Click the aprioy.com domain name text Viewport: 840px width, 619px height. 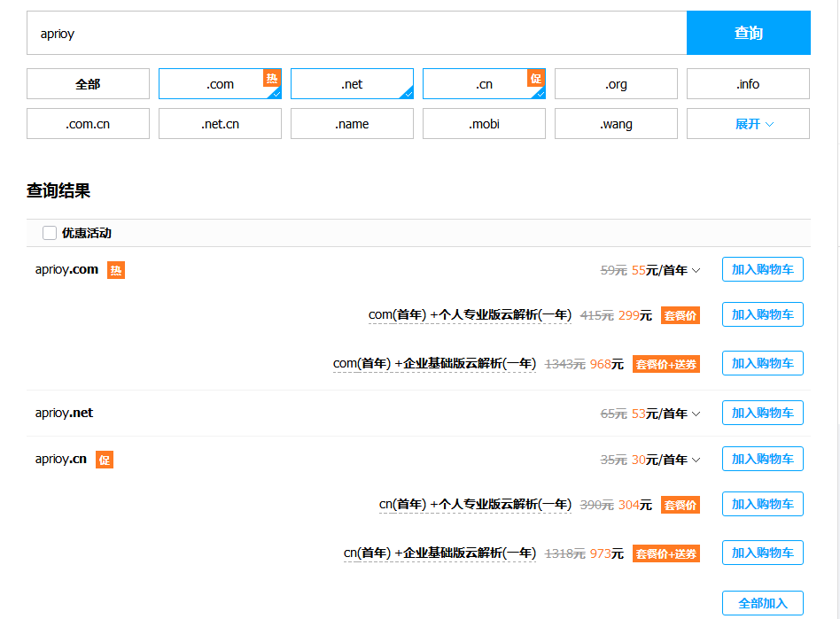pyautogui.click(x=67, y=269)
